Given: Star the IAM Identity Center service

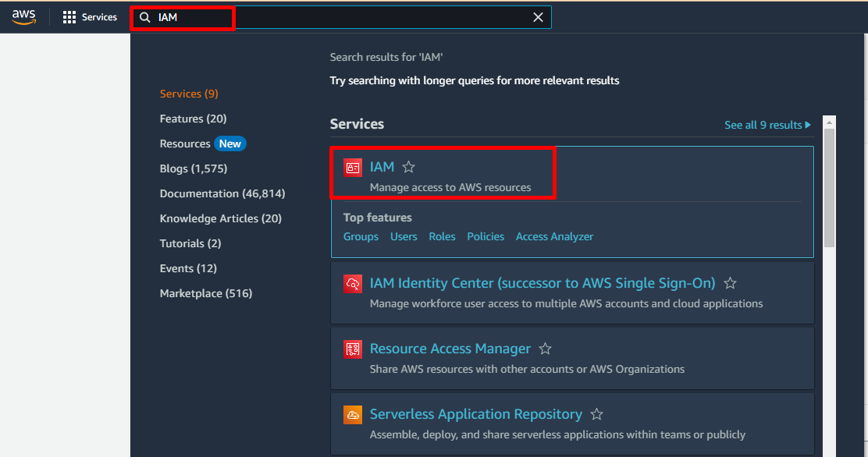Looking at the screenshot, I should point(730,284).
